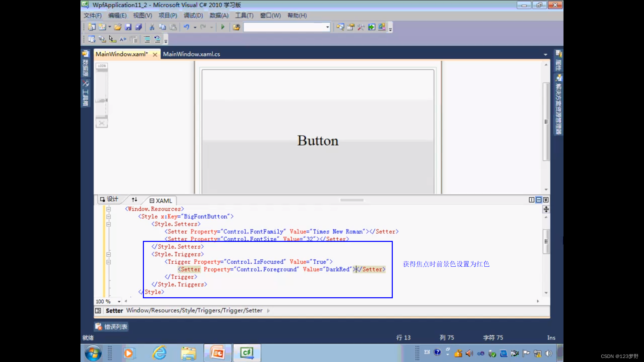Viewport: 644px width, 362px height.
Task: Open the 100 % editor zoom dropdown
Action: pos(119,302)
